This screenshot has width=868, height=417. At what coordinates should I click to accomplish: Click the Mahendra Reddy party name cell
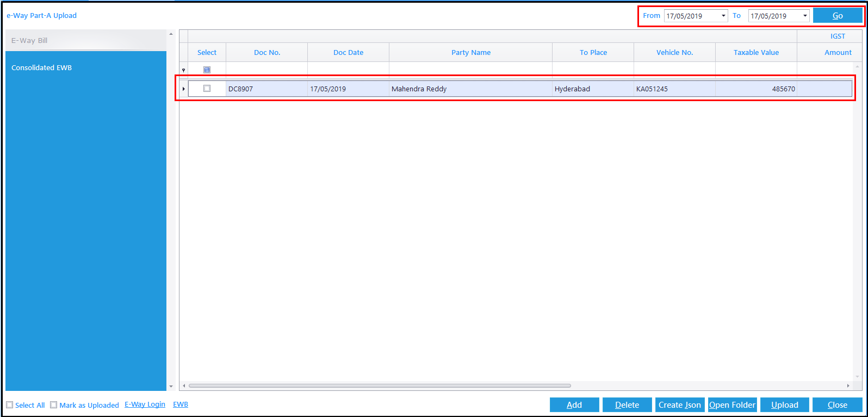pyautogui.click(x=471, y=89)
